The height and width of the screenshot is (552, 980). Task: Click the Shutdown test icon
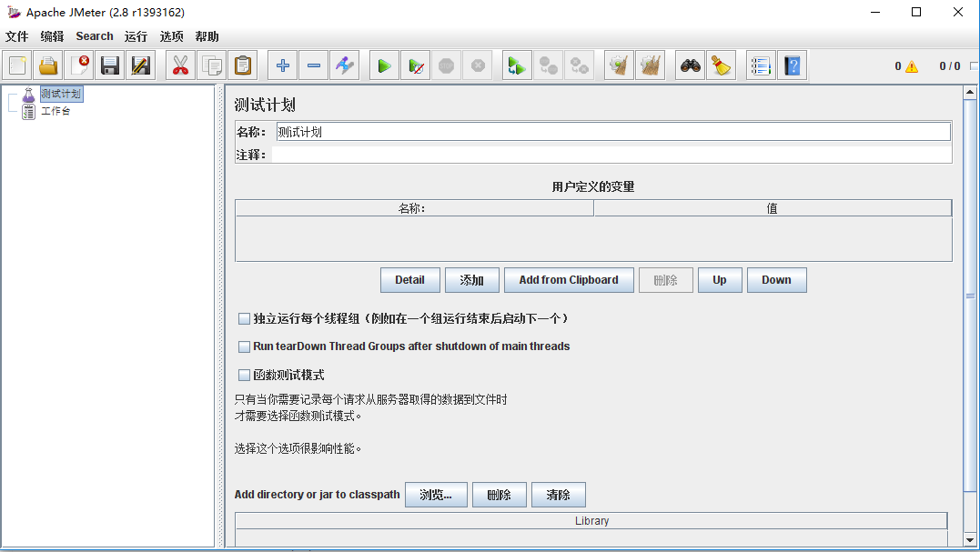[478, 65]
